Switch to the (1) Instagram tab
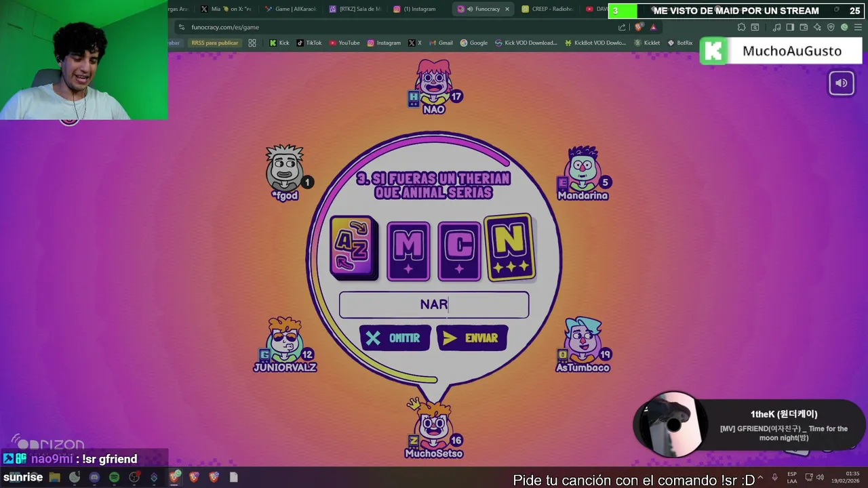This screenshot has height=488, width=868. click(415, 9)
